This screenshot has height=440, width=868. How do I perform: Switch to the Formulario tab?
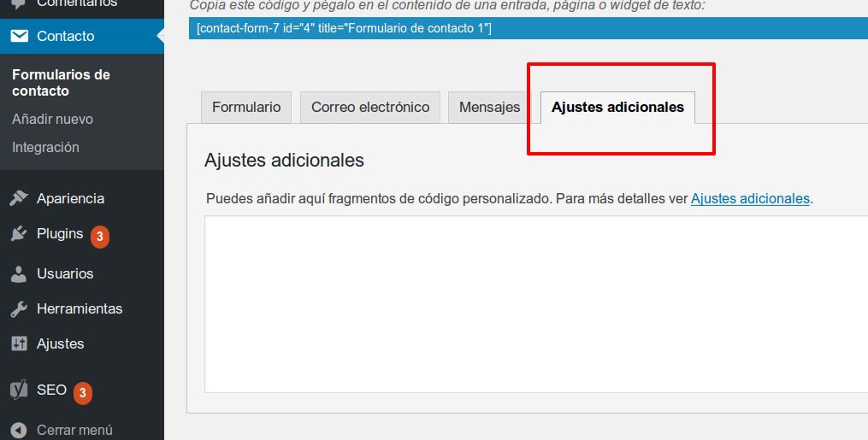(x=246, y=108)
